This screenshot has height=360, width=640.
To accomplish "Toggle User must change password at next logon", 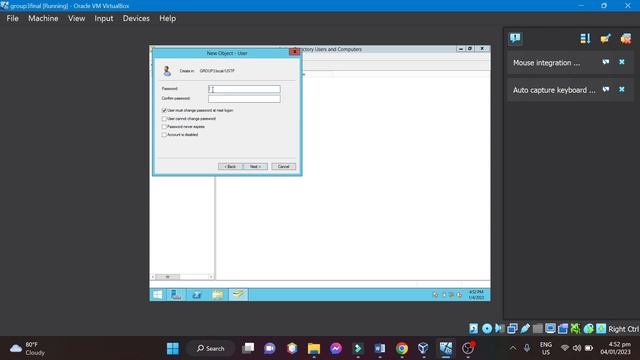I will pos(164,110).
